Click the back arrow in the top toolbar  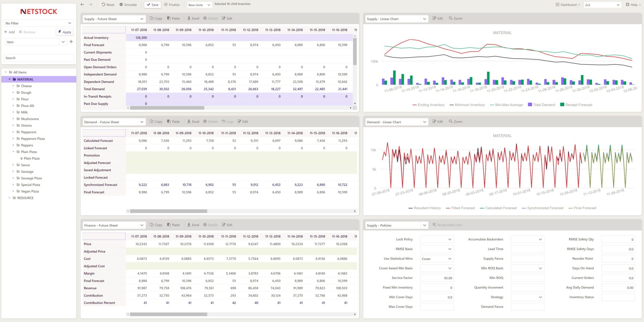(83, 4)
